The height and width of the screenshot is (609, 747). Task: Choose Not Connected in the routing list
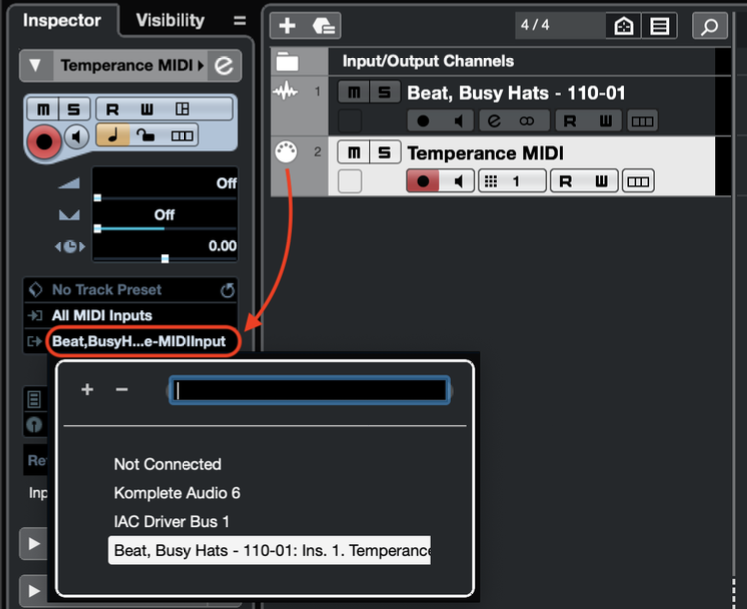click(167, 464)
